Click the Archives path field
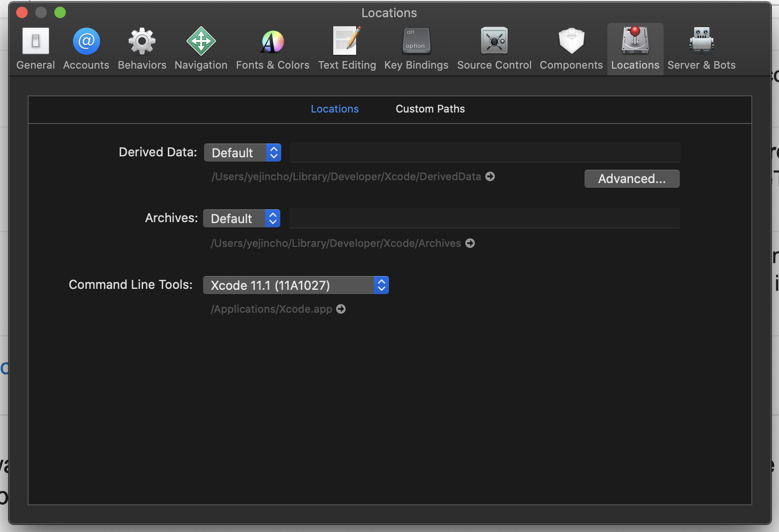Viewport: 779px width, 532px height. (484, 218)
